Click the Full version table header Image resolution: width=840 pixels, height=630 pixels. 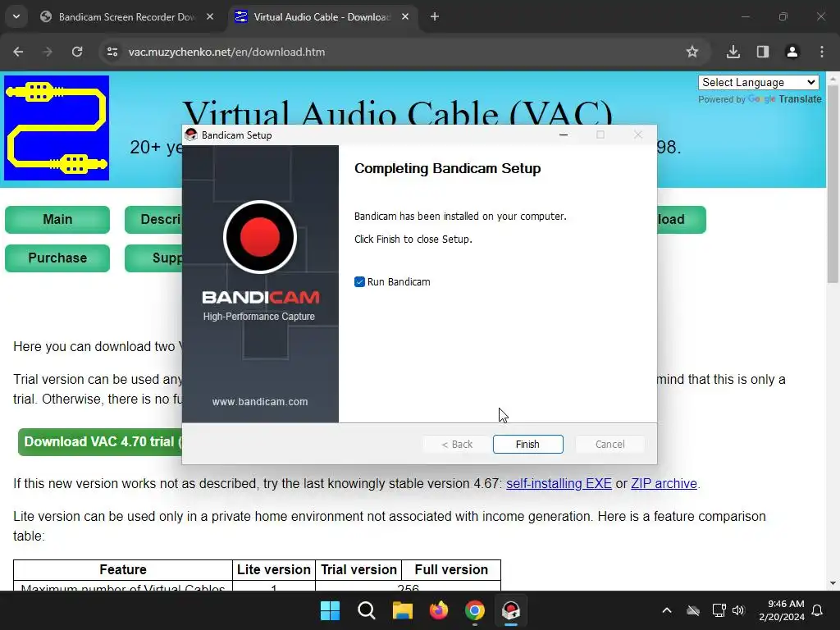coord(451,569)
